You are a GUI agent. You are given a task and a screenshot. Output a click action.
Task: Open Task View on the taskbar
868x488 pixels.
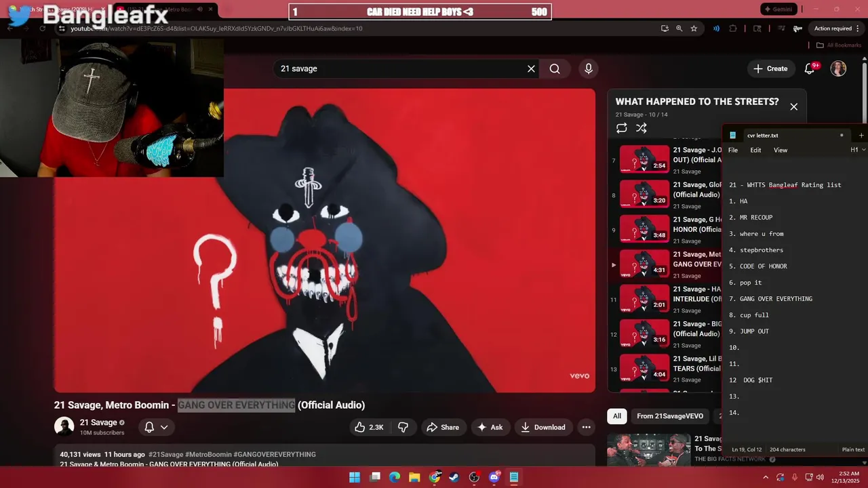[375, 477]
